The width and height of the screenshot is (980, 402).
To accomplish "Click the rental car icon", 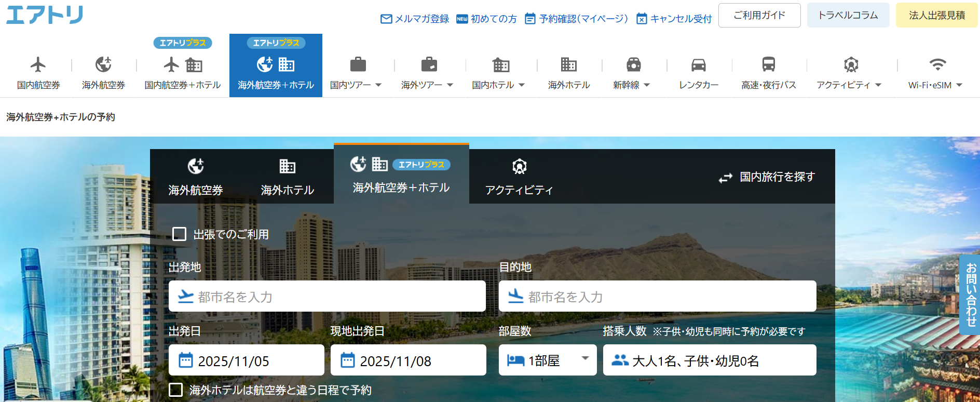I will (x=698, y=65).
